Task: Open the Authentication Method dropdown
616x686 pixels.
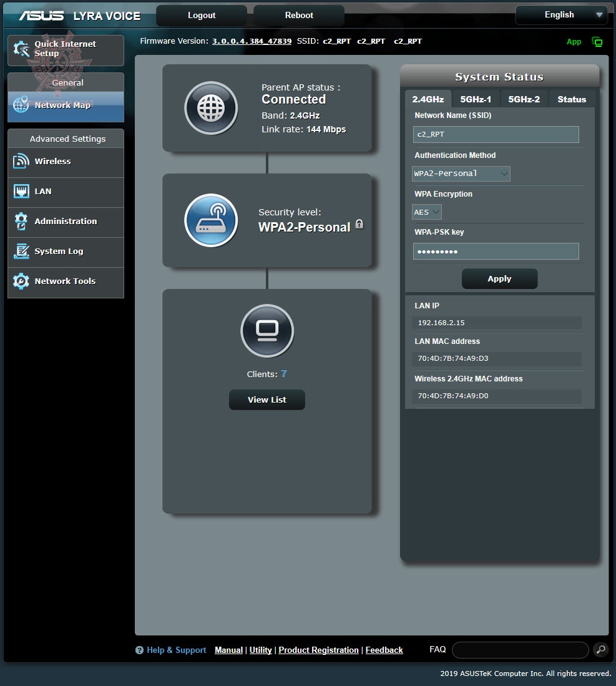Action: point(461,174)
